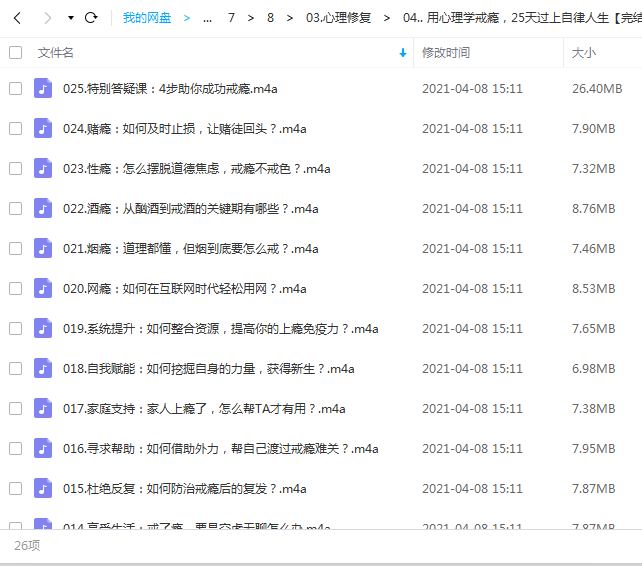Viewport: 642px width, 566px height.
Task: Select checkbox for 021.烟瘾 file
Action: 15,249
